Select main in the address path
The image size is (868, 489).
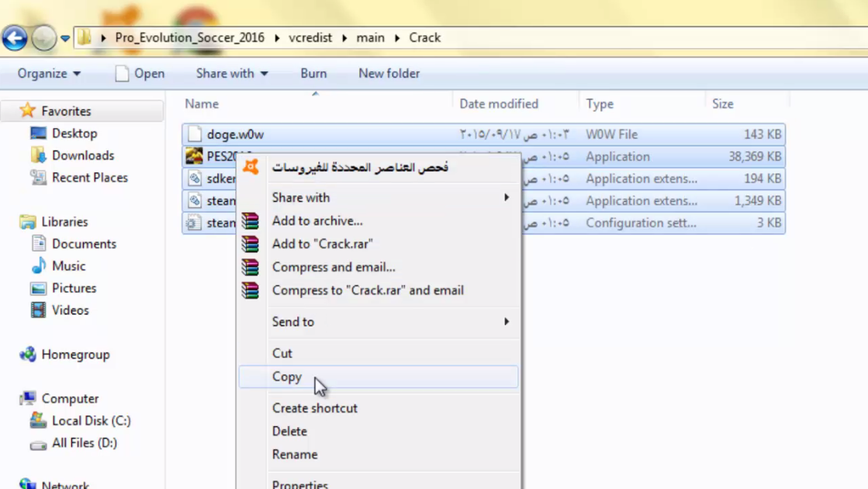pos(370,38)
